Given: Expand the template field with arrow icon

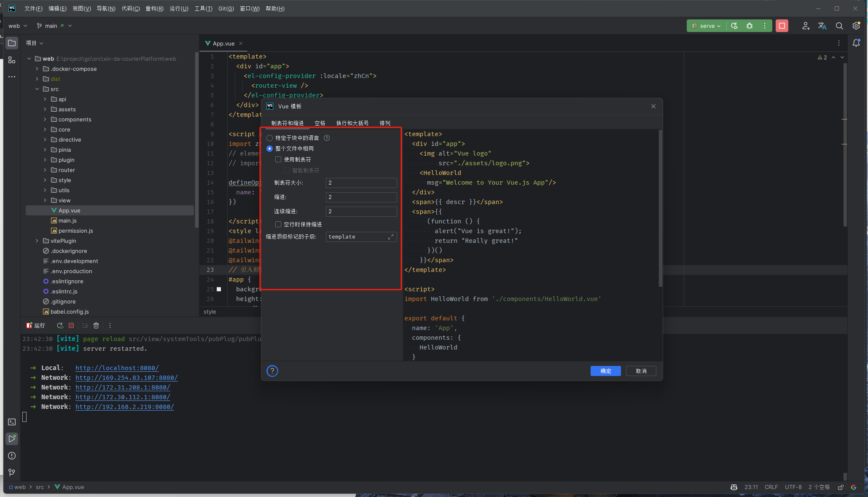Looking at the screenshot, I should pos(391,237).
